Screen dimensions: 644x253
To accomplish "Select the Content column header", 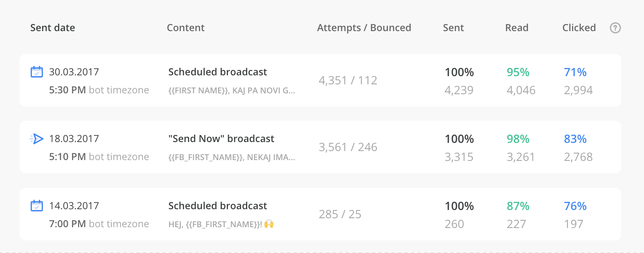I will 186,28.
